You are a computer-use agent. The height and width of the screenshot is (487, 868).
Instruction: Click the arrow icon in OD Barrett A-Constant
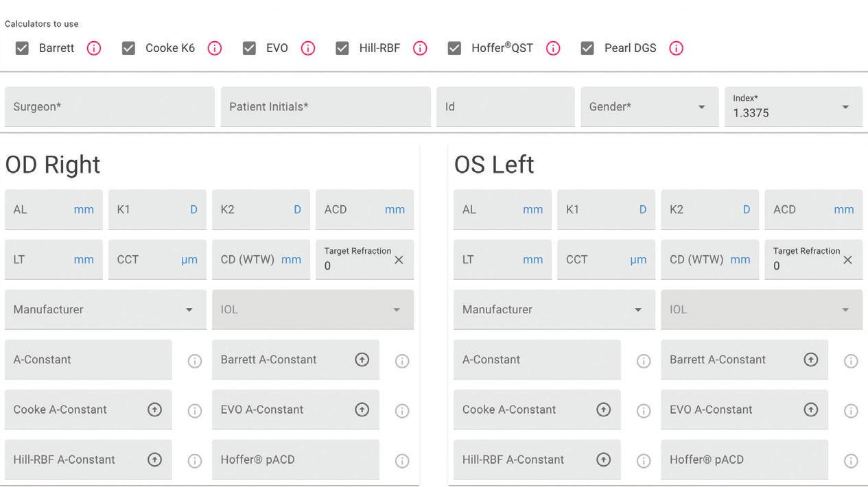coord(362,359)
